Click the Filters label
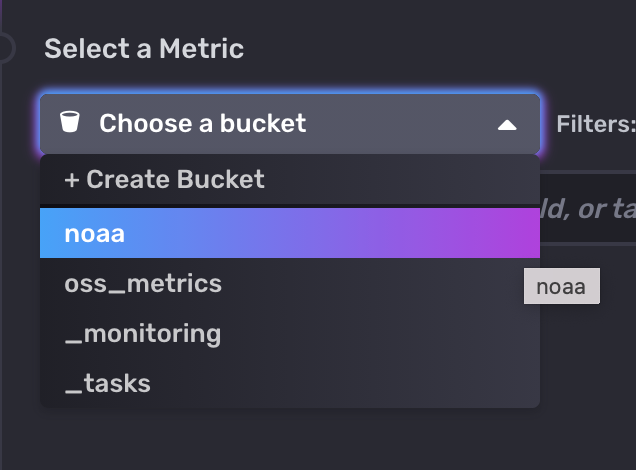 click(x=595, y=124)
